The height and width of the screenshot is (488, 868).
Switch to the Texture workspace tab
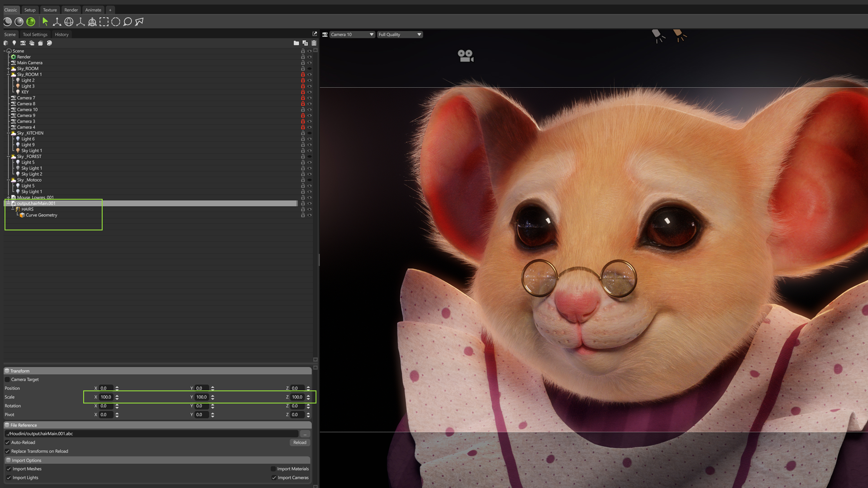[50, 10]
